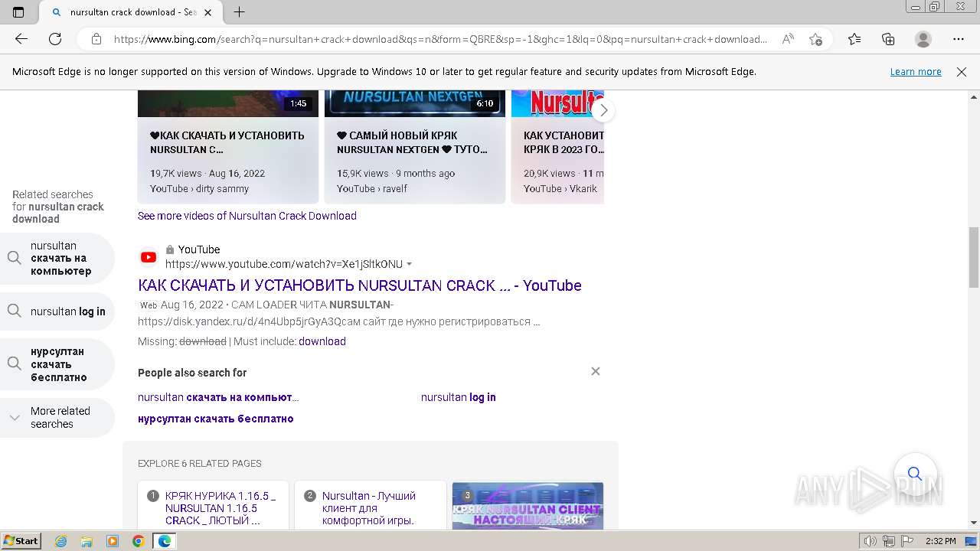Go back to the previous page
Viewport: 980px width, 551px height.
pyautogui.click(x=21, y=39)
